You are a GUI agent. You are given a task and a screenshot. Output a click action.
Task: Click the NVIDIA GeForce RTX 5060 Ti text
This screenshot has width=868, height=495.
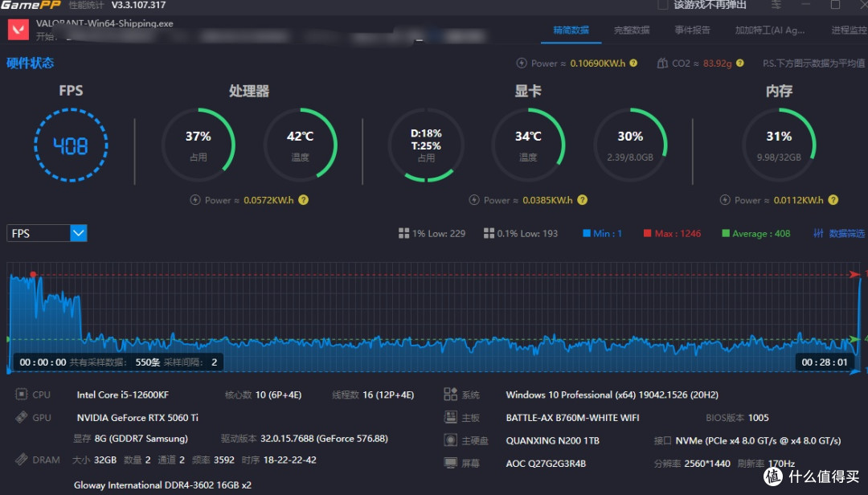click(x=137, y=418)
